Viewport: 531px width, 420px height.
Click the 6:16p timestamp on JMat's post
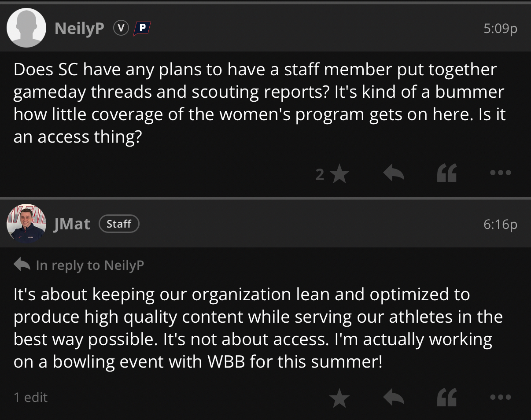[x=500, y=225]
